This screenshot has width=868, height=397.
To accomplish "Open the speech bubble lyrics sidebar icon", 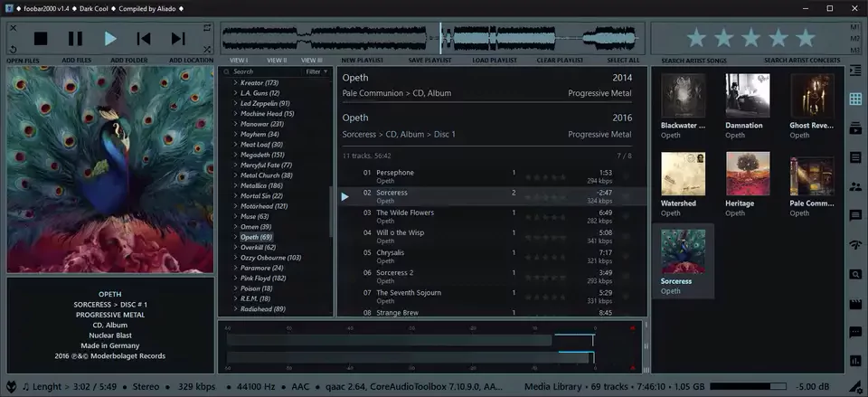I will tap(855, 216).
